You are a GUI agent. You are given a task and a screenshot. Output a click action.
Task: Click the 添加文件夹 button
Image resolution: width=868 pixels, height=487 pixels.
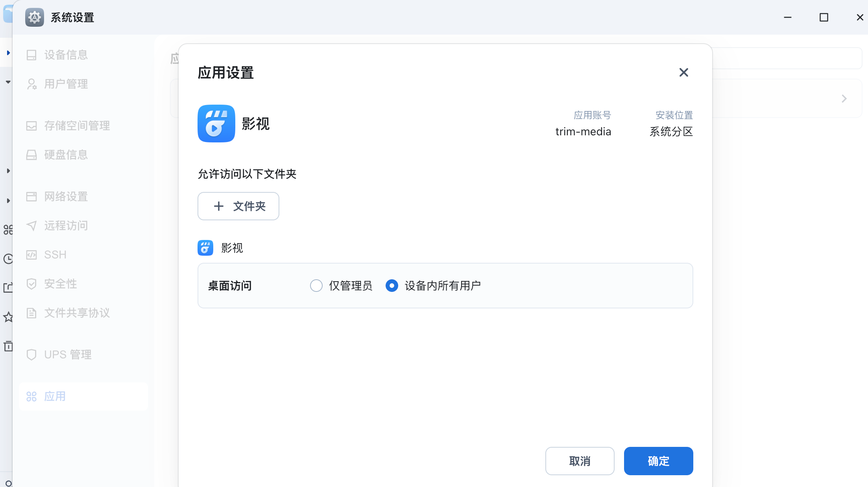[238, 206]
